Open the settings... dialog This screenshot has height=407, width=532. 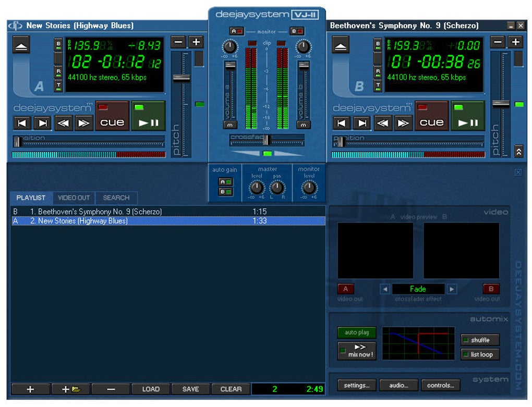pos(356,385)
